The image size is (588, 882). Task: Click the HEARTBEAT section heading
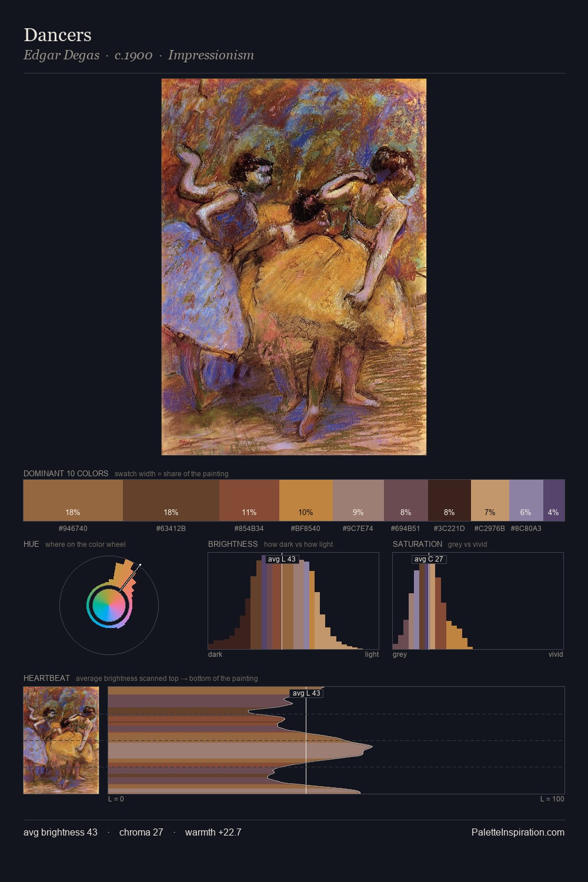point(46,678)
